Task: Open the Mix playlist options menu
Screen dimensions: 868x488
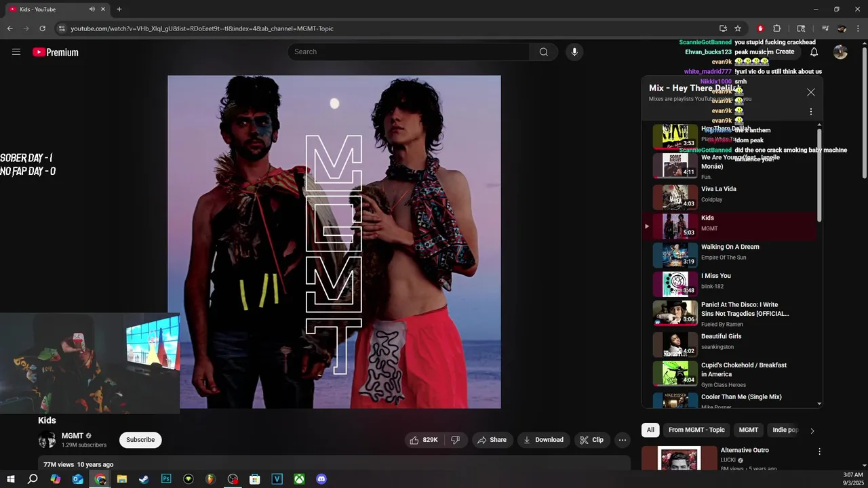Action: 810,112
